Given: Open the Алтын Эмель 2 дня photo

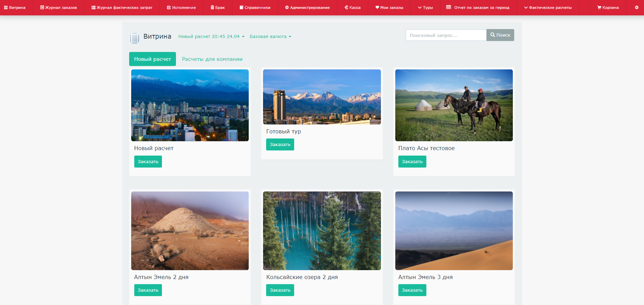Looking at the screenshot, I should click(190, 231).
